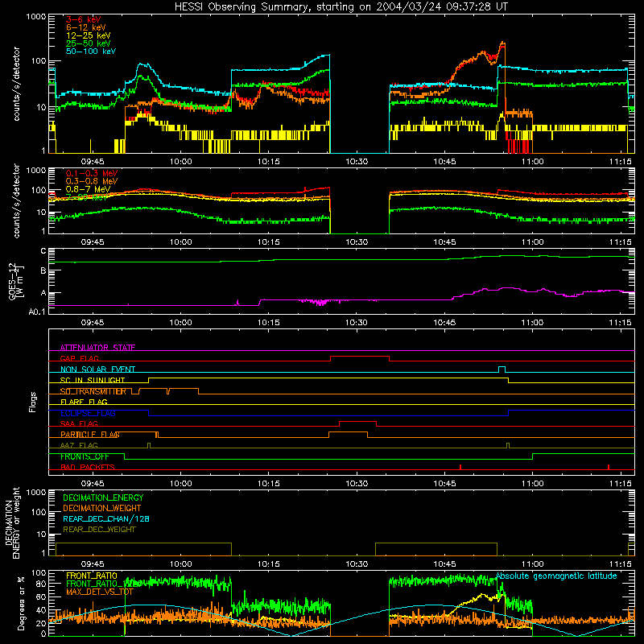Viewport: 644px width, 644px height.
Task: Click the HESSI Observing Summary title text
Action: coord(341,7)
